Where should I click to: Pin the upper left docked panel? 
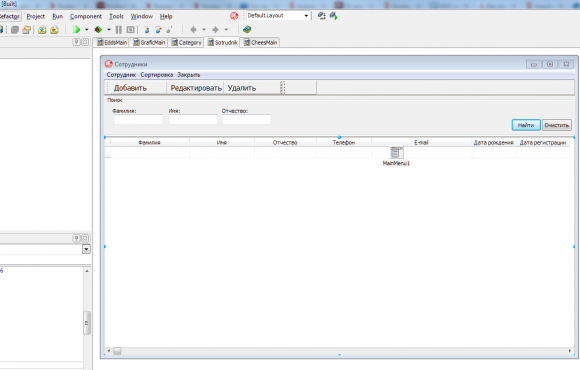(76, 42)
